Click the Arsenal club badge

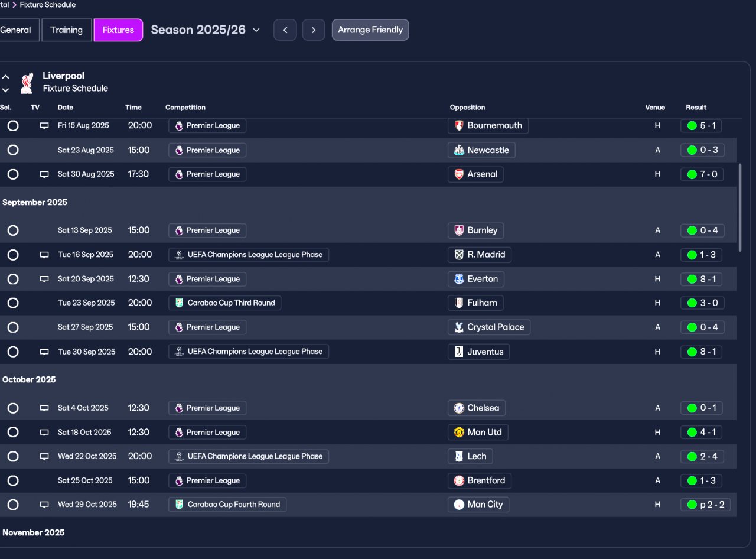[x=459, y=174]
